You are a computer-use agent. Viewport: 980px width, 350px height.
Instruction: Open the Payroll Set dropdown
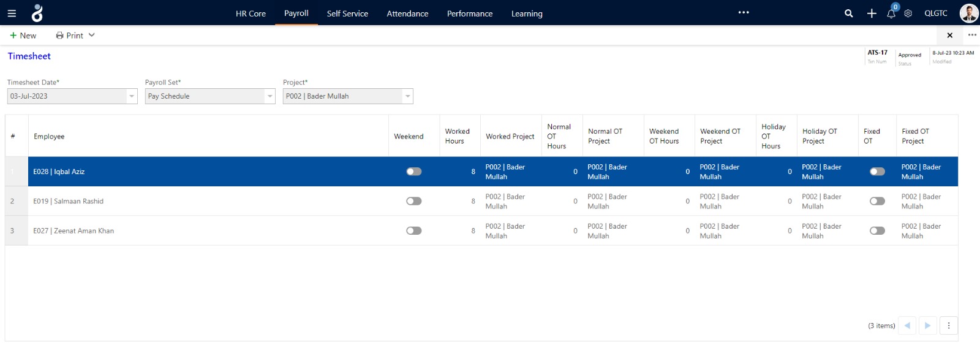tap(269, 96)
